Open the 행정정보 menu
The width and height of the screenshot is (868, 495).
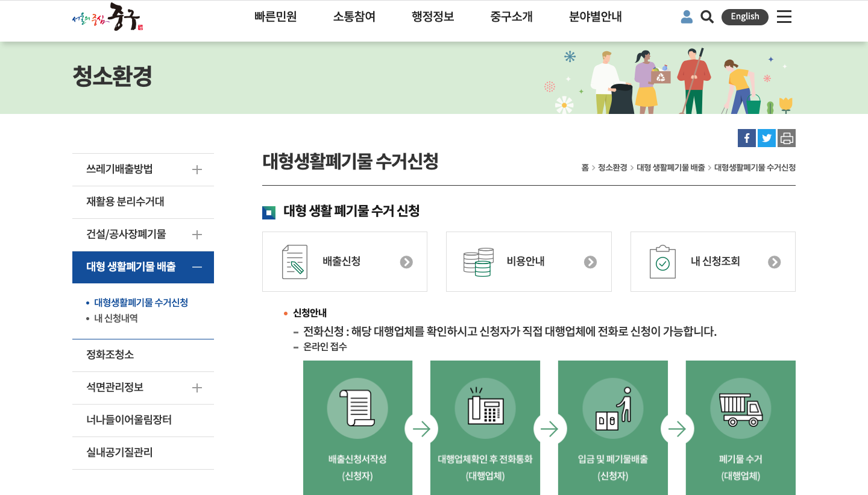[432, 17]
